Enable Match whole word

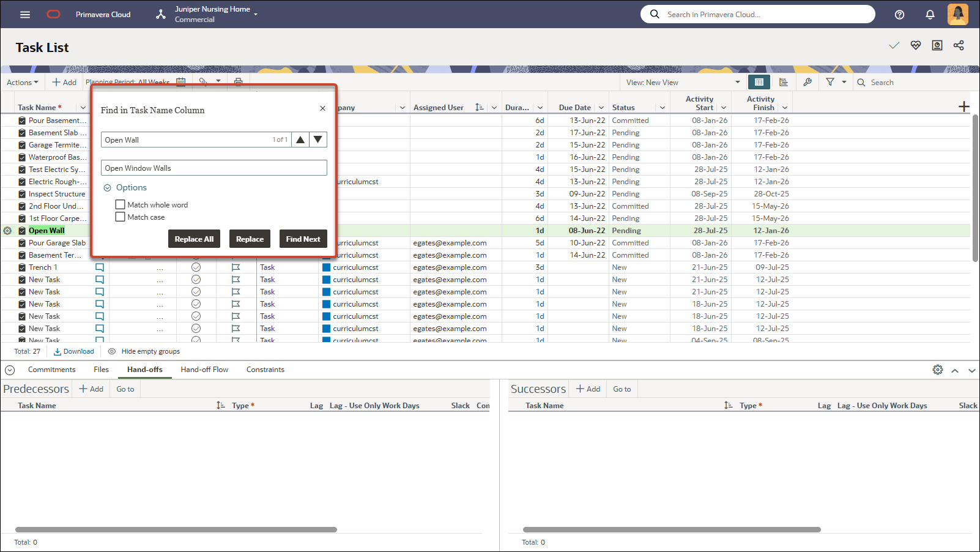pos(121,204)
